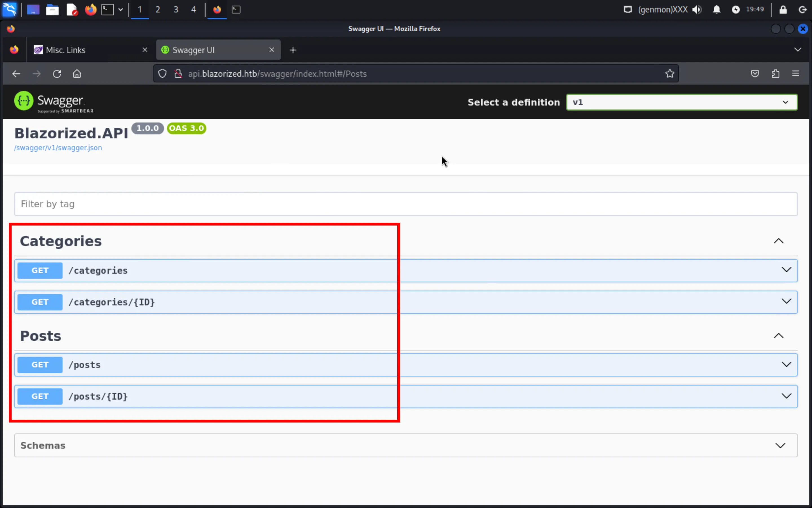Click the /posts/{ID} path text
Screen dimensions: 812x508
tap(98, 397)
